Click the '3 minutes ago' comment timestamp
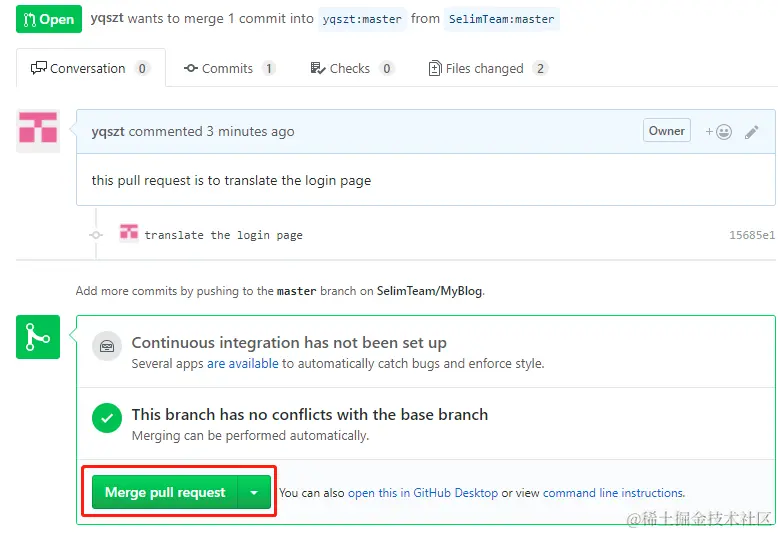Viewport: 778px width, 534px height. click(x=251, y=132)
